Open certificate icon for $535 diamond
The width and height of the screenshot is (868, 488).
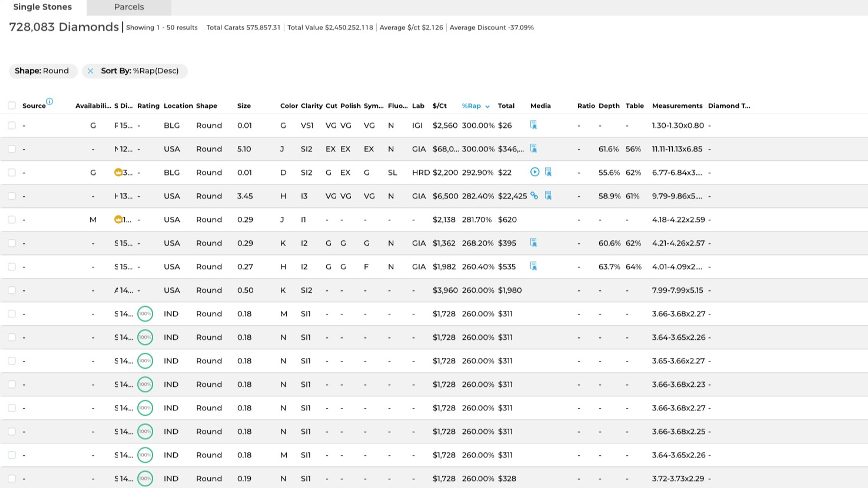point(533,266)
